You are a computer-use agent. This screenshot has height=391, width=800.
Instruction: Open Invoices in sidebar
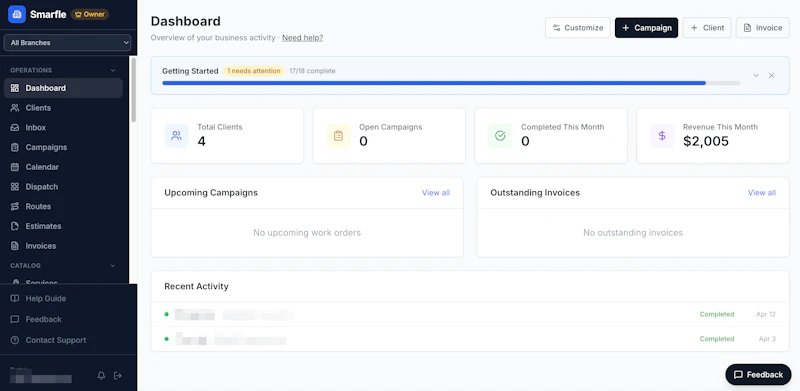(x=63, y=246)
